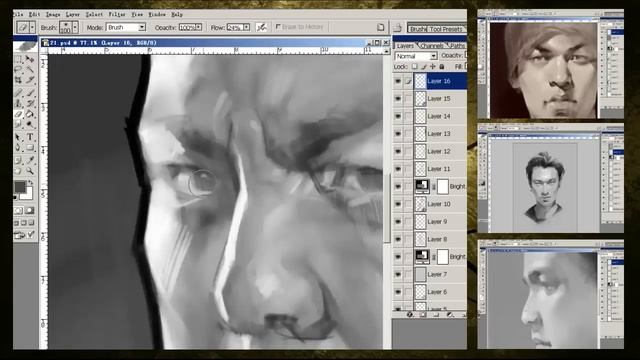This screenshot has width=640, height=360.
Task: Select the Zoom tool
Action: 30,171
